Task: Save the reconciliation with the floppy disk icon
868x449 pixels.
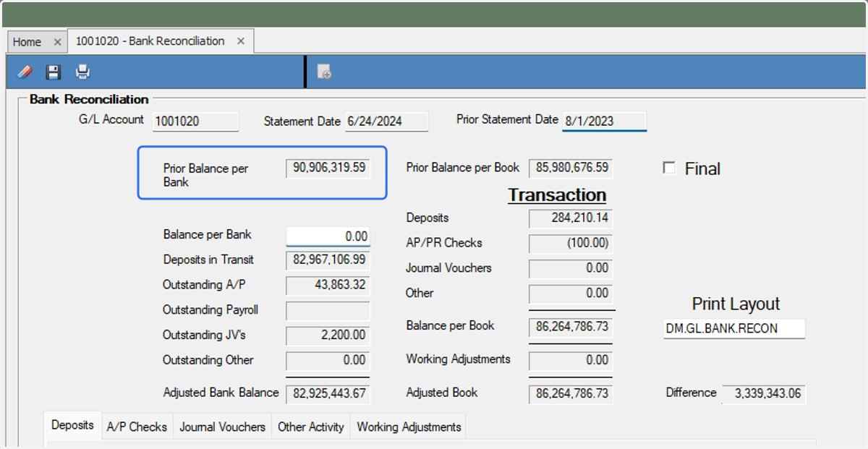Action: 54,72
